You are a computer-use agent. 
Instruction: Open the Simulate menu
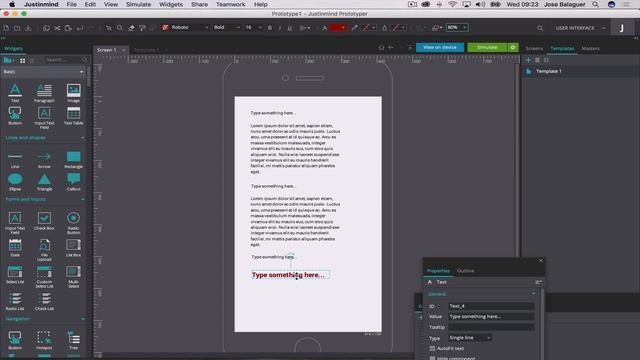click(x=138, y=4)
